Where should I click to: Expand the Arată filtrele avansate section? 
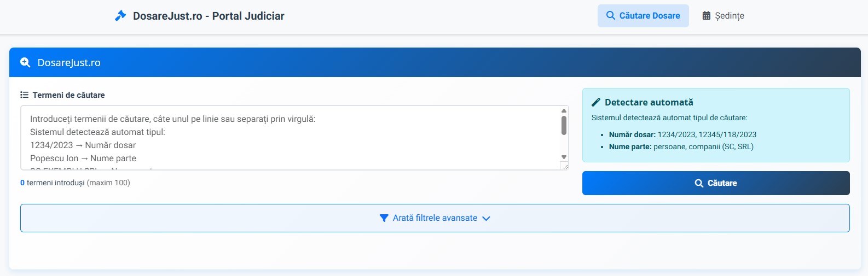(435, 218)
